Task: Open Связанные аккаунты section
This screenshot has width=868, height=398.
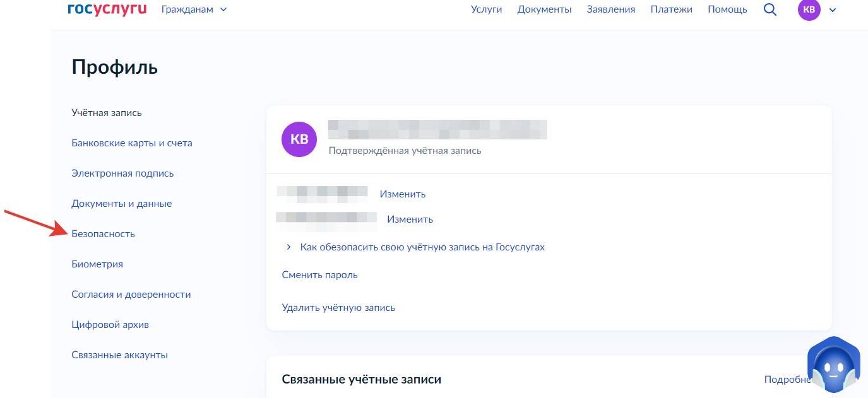Action: pyautogui.click(x=120, y=355)
